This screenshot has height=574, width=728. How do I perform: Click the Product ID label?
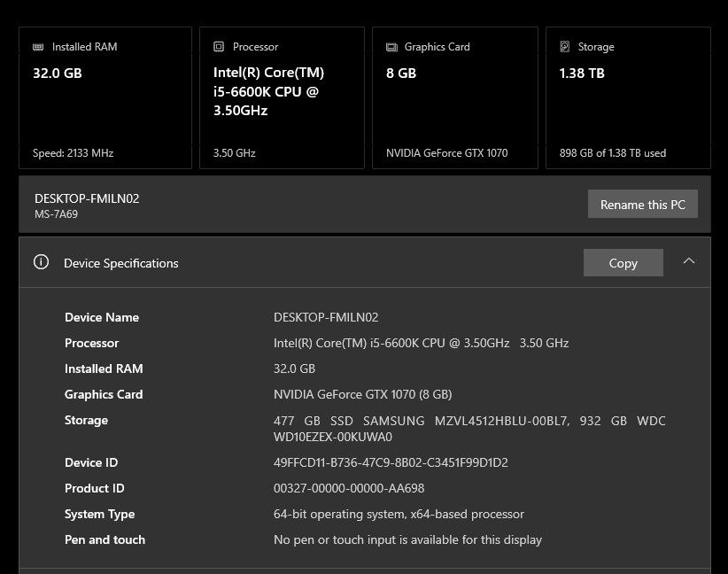[x=94, y=488]
